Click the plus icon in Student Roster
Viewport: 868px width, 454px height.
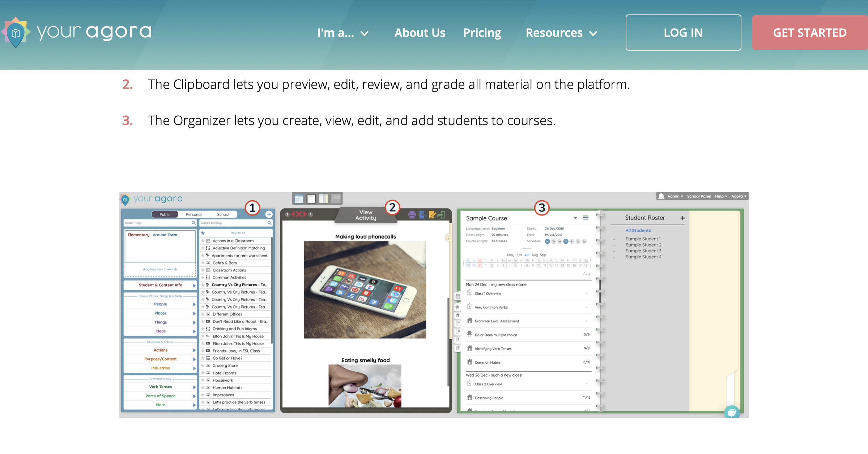point(682,218)
